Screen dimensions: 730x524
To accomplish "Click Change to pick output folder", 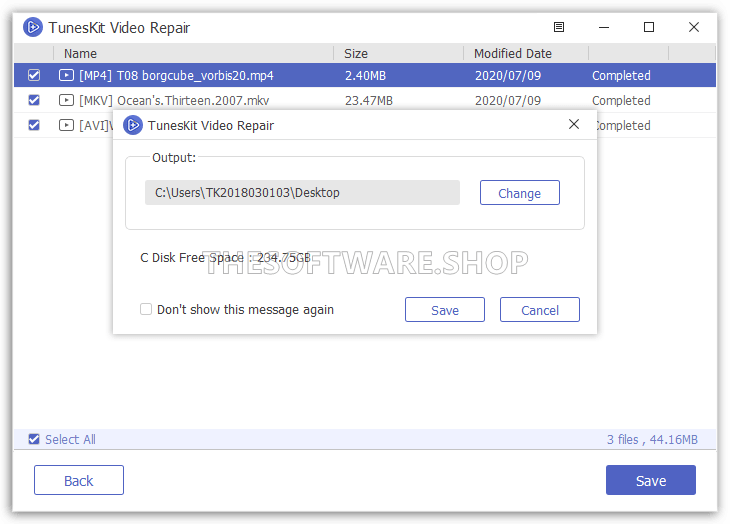I will click(519, 193).
